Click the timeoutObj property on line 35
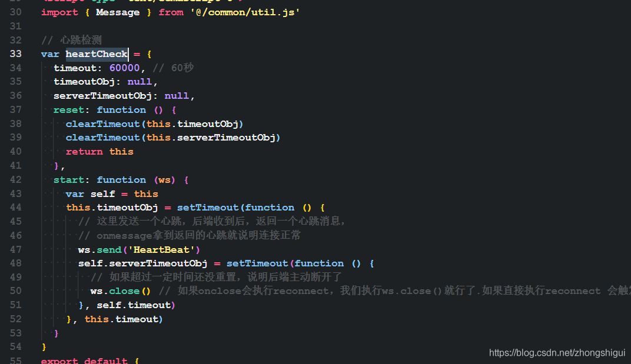 84,82
